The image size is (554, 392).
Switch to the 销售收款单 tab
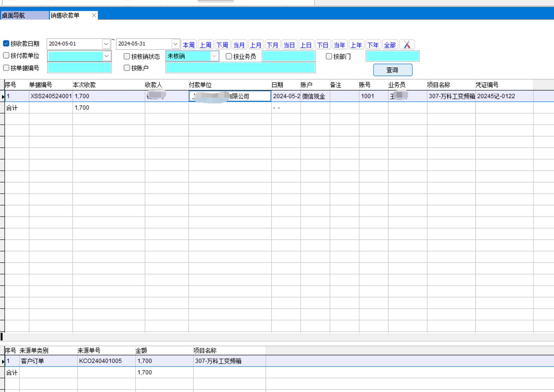65,15
